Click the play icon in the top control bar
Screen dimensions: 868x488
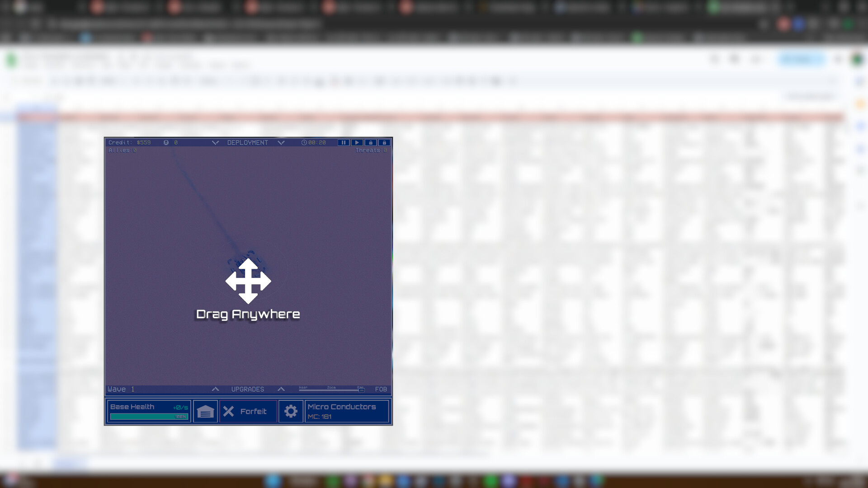(x=357, y=142)
